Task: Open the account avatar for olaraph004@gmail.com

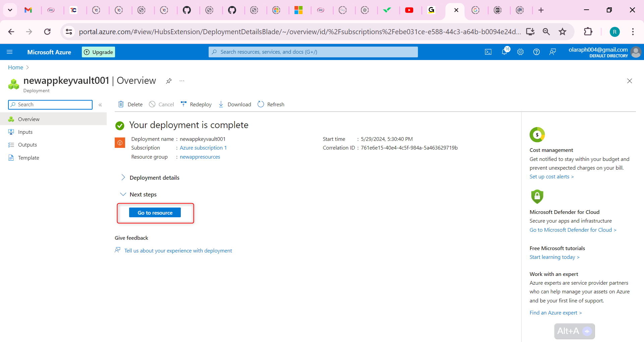Action: point(636,52)
